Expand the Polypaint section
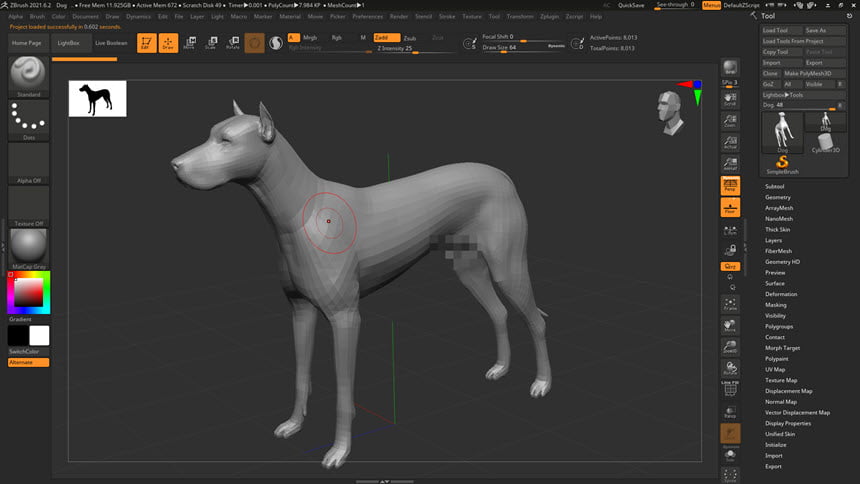The image size is (860, 484). point(777,359)
